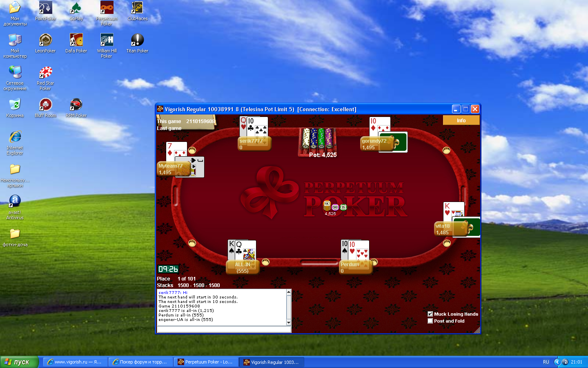Select the Сетевое окружение icon
This screenshot has width=588, height=368.
(x=15, y=78)
